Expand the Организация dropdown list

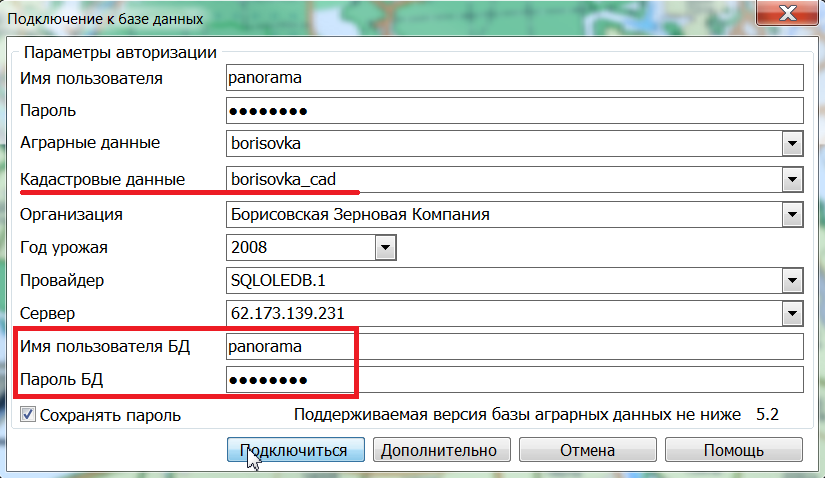[x=793, y=213]
